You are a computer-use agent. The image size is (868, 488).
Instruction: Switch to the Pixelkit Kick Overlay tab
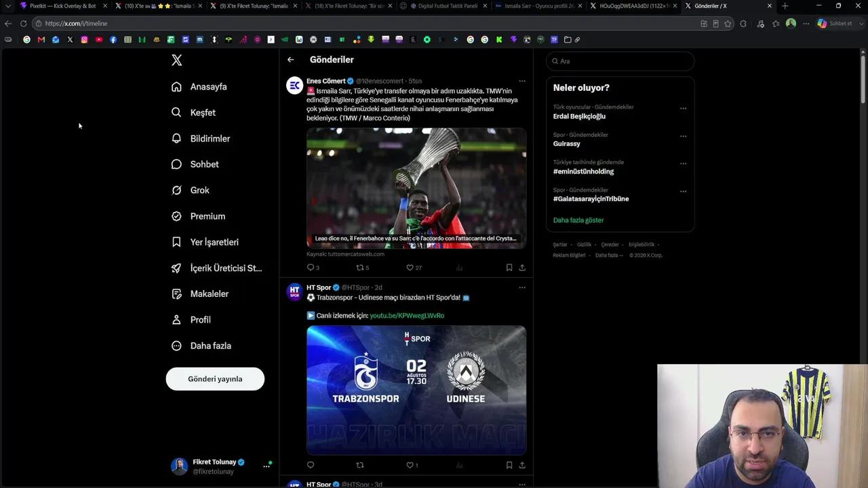click(62, 6)
